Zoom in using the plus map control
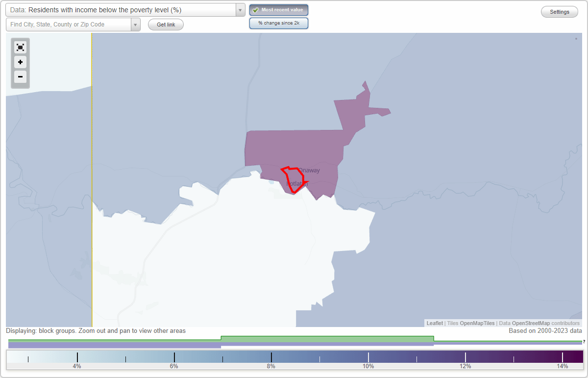588x378 pixels. [20, 62]
